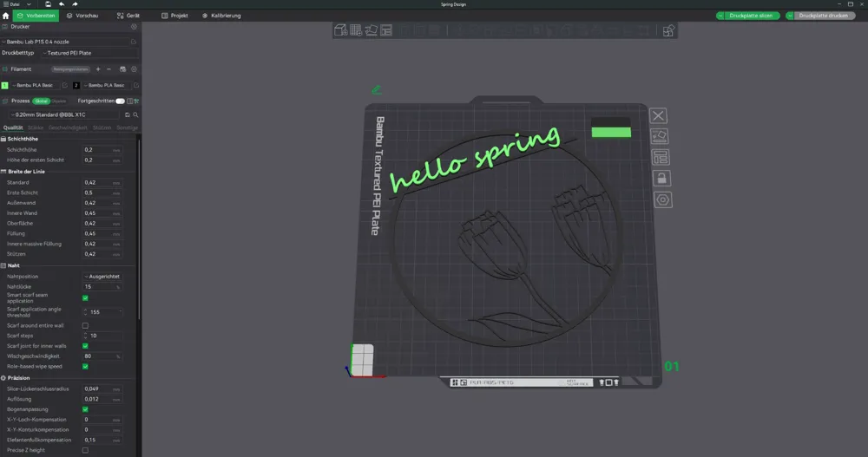Remove plate with the X icon
The height and width of the screenshot is (457, 868).
pos(658,115)
